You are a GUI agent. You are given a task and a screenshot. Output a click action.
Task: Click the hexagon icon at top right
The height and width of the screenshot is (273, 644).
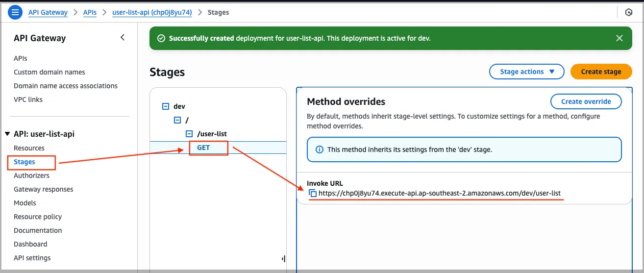pyautogui.click(x=629, y=12)
